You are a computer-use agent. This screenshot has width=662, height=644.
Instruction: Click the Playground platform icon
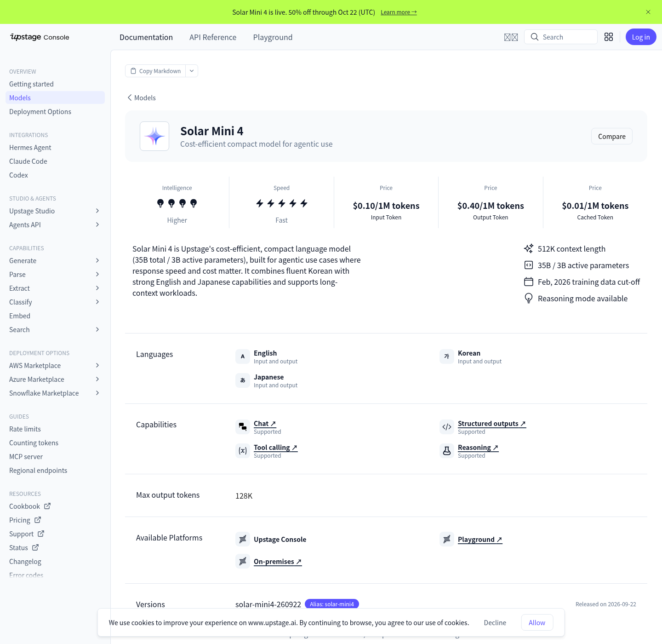[x=447, y=539]
